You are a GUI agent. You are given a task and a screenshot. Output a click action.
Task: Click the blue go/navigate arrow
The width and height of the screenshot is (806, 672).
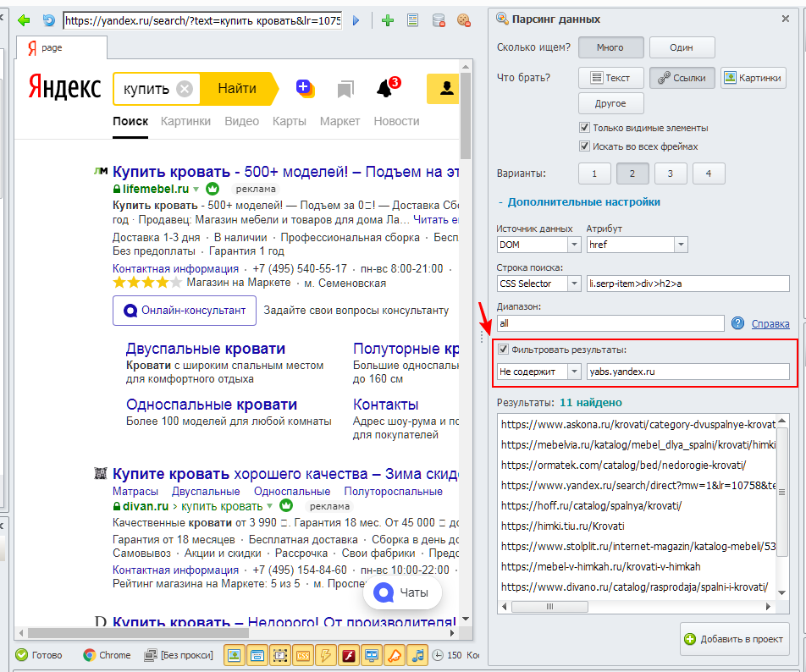point(356,20)
